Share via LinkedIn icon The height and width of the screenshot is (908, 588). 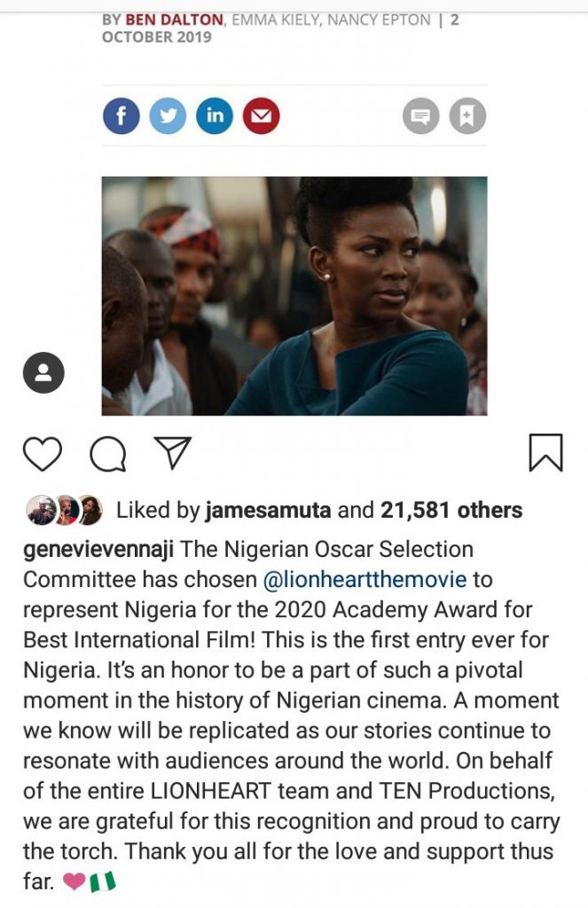pyautogui.click(x=215, y=116)
